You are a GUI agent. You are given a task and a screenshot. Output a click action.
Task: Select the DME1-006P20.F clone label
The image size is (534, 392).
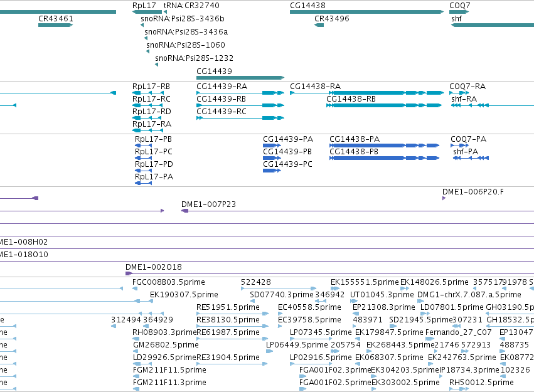pos(473,192)
